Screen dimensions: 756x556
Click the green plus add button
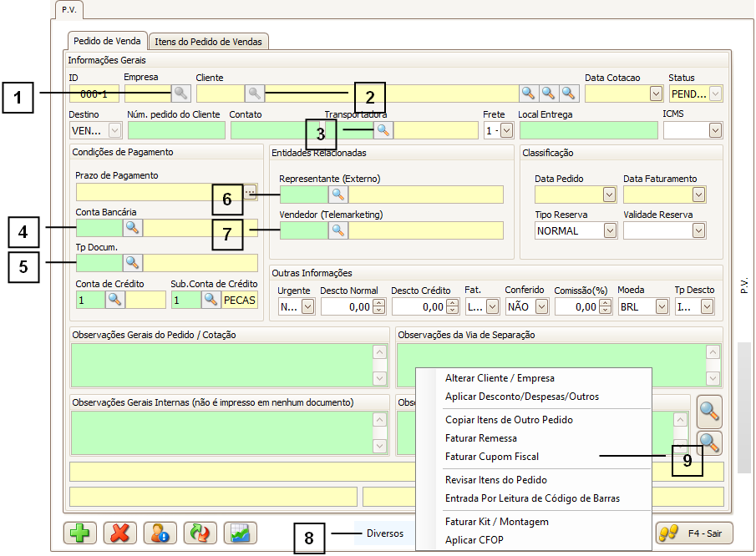(80, 533)
